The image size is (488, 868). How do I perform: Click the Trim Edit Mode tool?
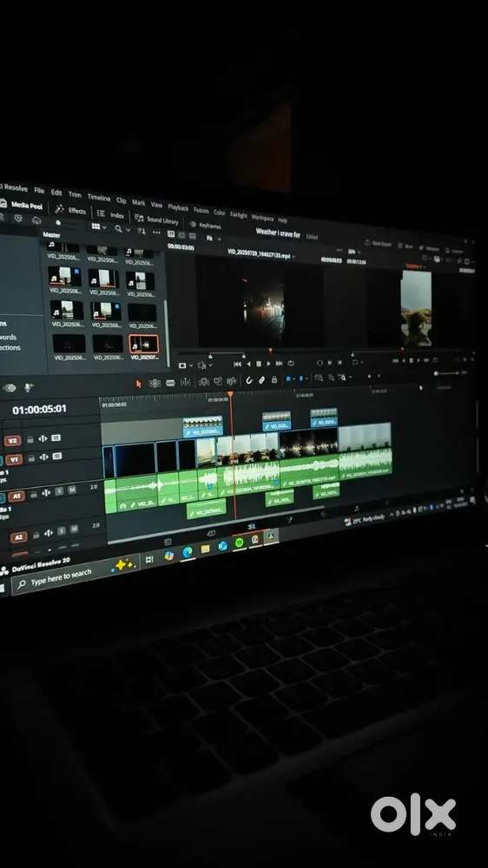point(155,383)
